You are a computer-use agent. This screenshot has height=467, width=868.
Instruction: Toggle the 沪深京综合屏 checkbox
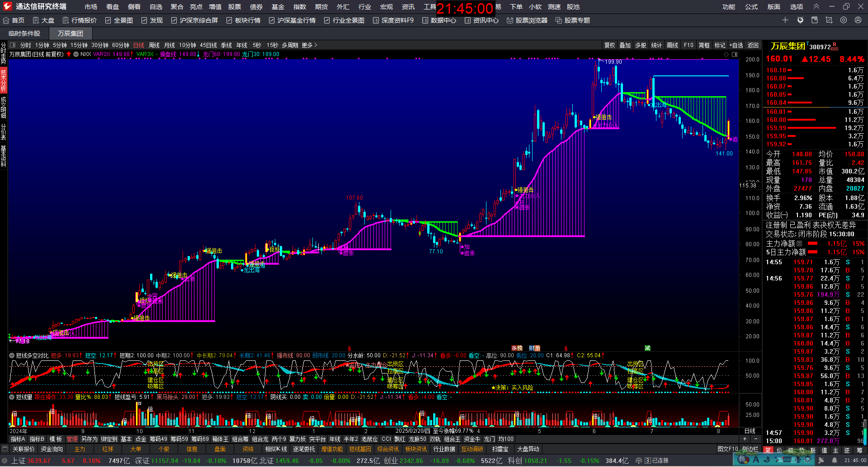click(x=174, y=20)
